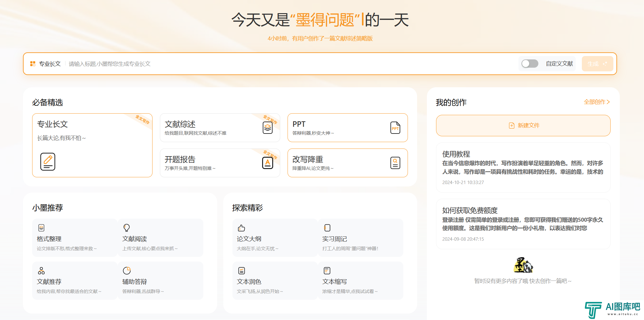Screen dimensions: 644x320
Task: Click 万事开头难,开题特别难 description
Action: click(x=190, y=168)
